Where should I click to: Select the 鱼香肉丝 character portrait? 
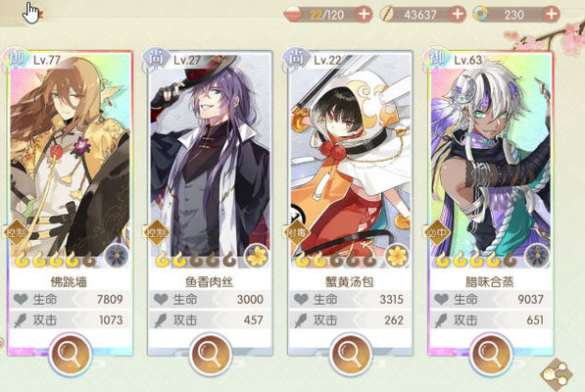click(x=210, y=157)
